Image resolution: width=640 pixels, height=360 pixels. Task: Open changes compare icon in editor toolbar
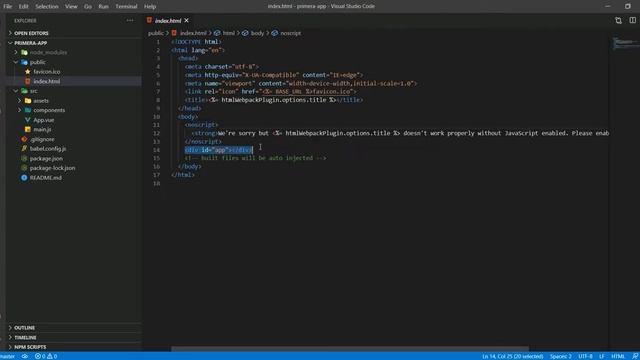(x=618, y=20)
